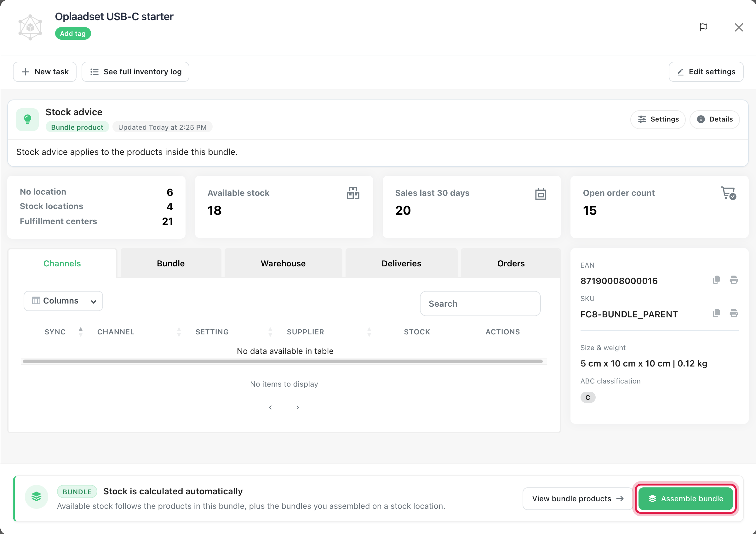
Task: Copy the SKU value
Action: coord(716,313)
